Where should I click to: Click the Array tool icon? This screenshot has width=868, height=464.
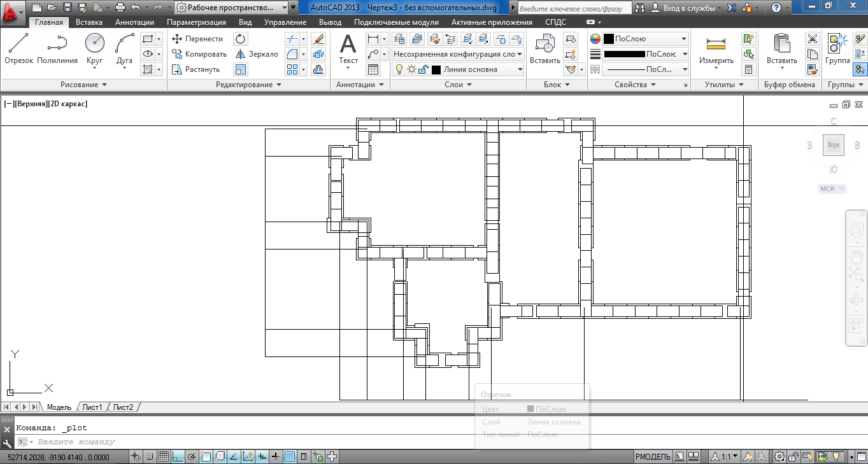click(x=292, y=69)
